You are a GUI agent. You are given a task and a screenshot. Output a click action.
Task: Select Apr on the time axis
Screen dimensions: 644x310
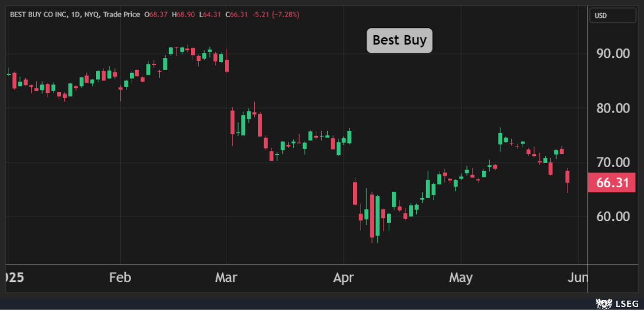pyautogui.click(x=343, y=278)
